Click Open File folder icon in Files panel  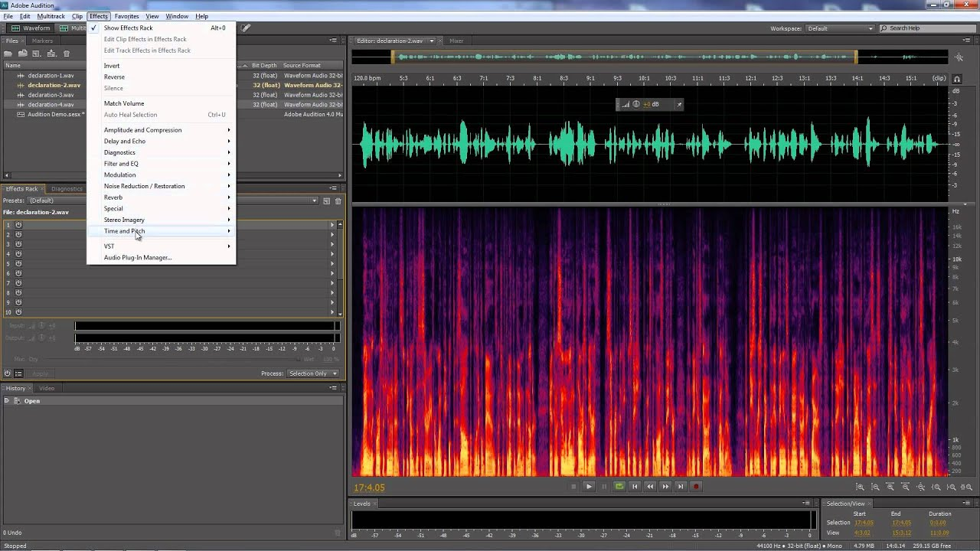(x=8, y=54)
